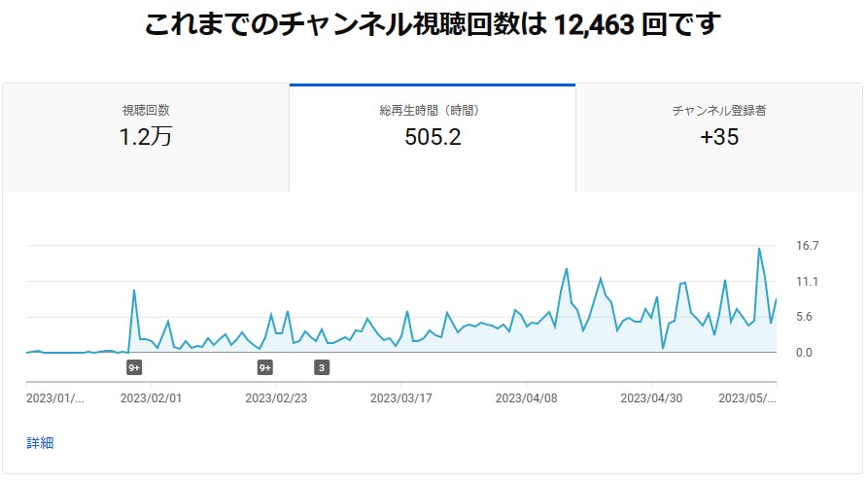868x482 pixels.
Task: Click the 0.0 y-axis value
Action: tap(805, 353)
